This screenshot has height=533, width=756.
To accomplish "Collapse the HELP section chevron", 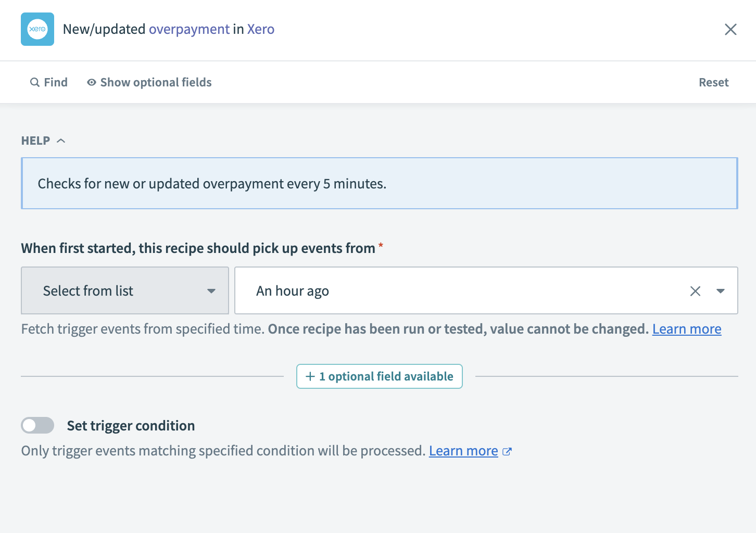I will point(60,140).
